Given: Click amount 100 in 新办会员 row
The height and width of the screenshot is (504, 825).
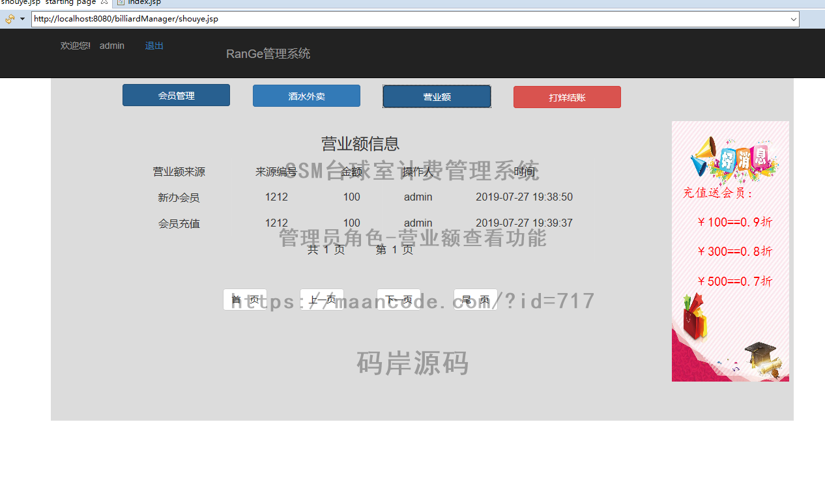Looking at the screenshot, I should (351, 197).
